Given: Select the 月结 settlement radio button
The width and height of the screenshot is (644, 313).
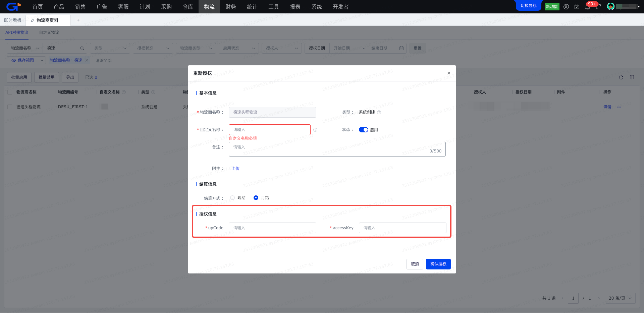Looking at the screenshot, I should (256, 198).
